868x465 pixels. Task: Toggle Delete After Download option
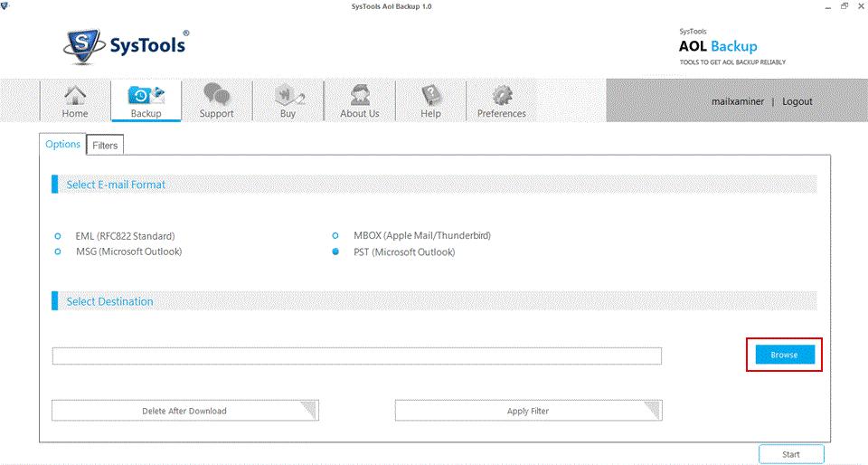(x=184, y=411)
